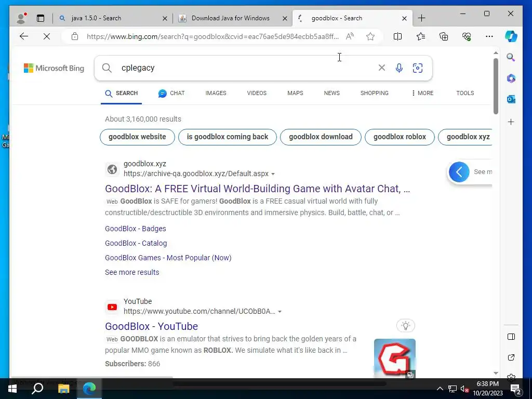Open the MAPS search tab

(295, 93)
